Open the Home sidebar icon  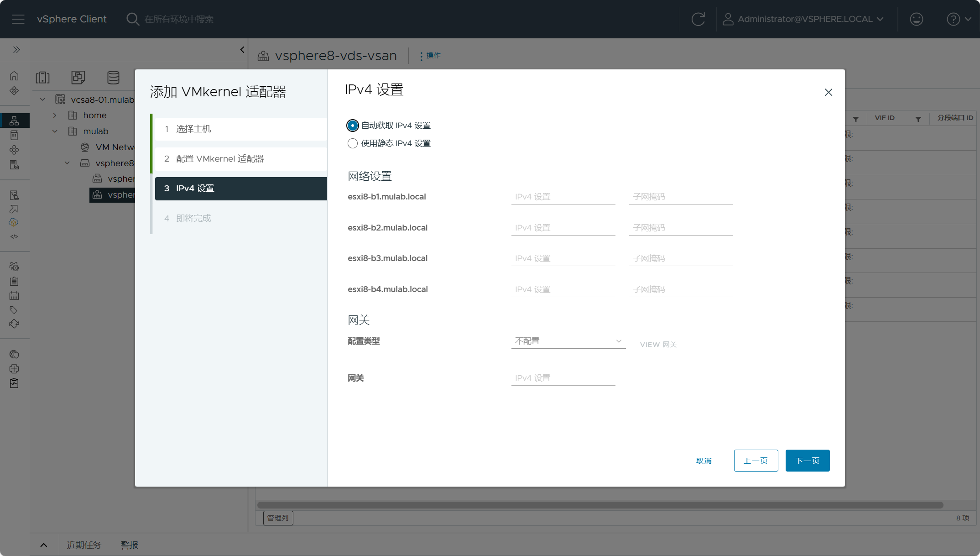(14, 76)
